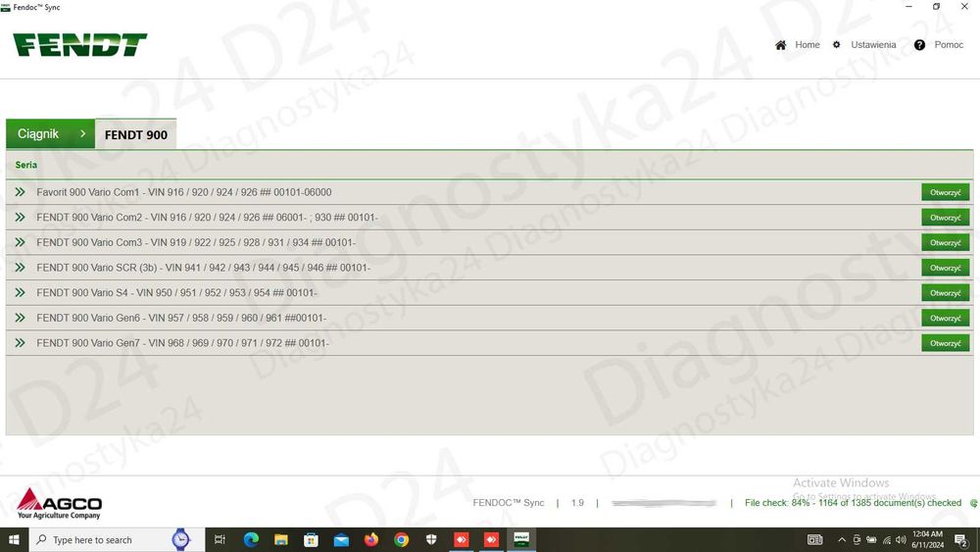Select text 'FENDT 900 Vario Com3 - VIN 919 / 922'
980x552 pixels.
[123, 242]
